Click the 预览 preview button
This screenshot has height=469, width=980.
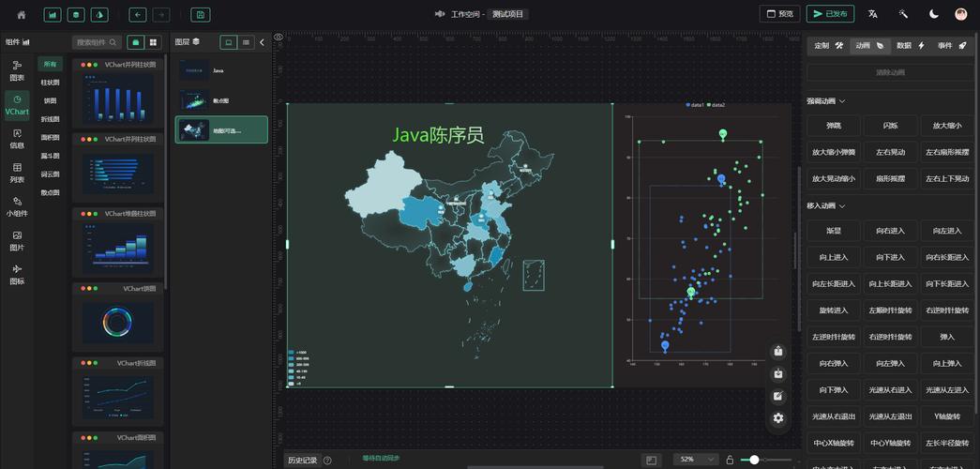pos(779,14)
